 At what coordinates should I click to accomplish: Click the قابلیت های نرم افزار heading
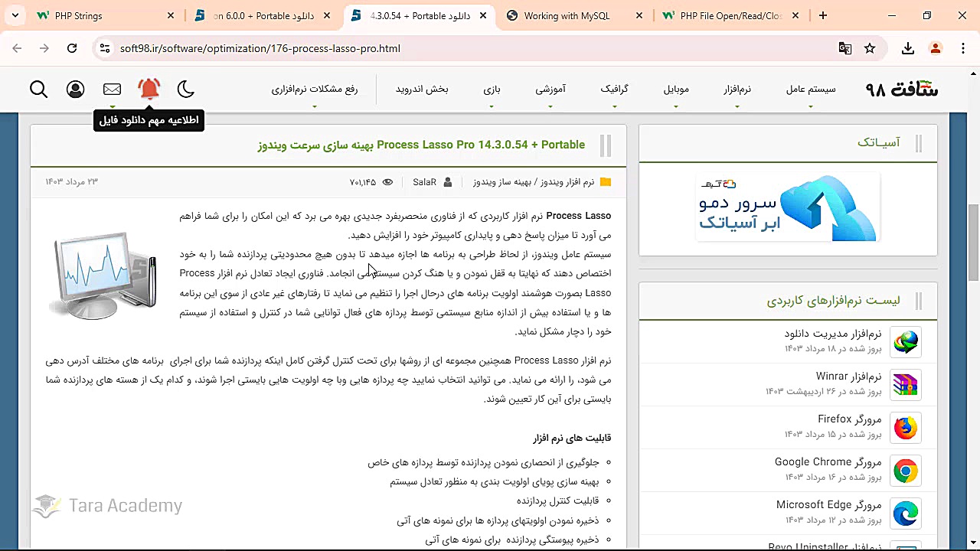point(572,439)
